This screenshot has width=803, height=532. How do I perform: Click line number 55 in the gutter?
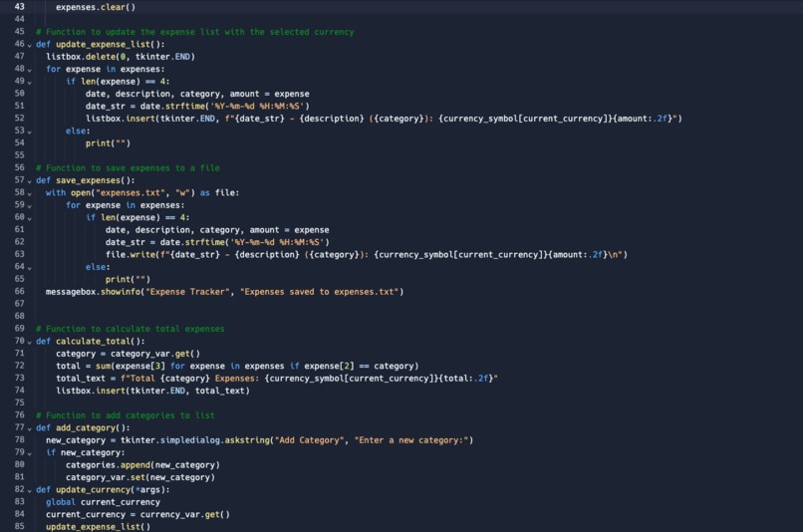click(20, 155)
